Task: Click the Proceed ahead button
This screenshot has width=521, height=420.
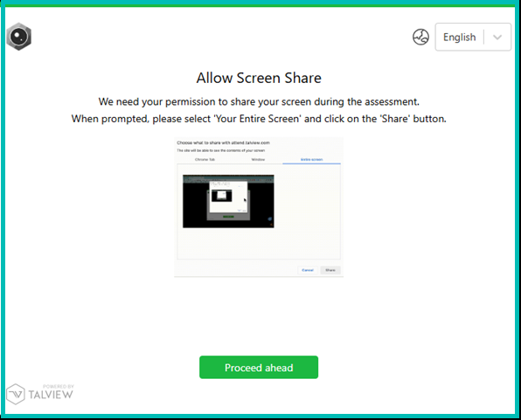Action: pos(259,368)
